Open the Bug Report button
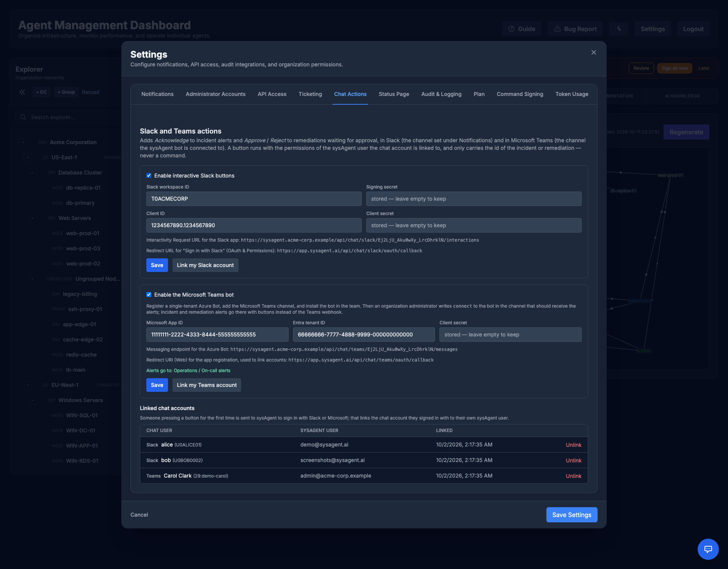Screen dimensions: 728x569 tap(575, 29)
